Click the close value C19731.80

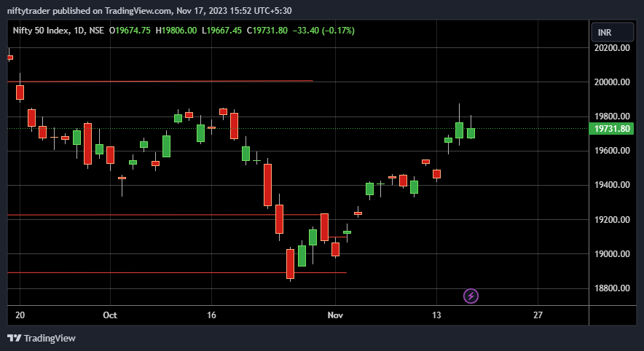pos(267,31)
